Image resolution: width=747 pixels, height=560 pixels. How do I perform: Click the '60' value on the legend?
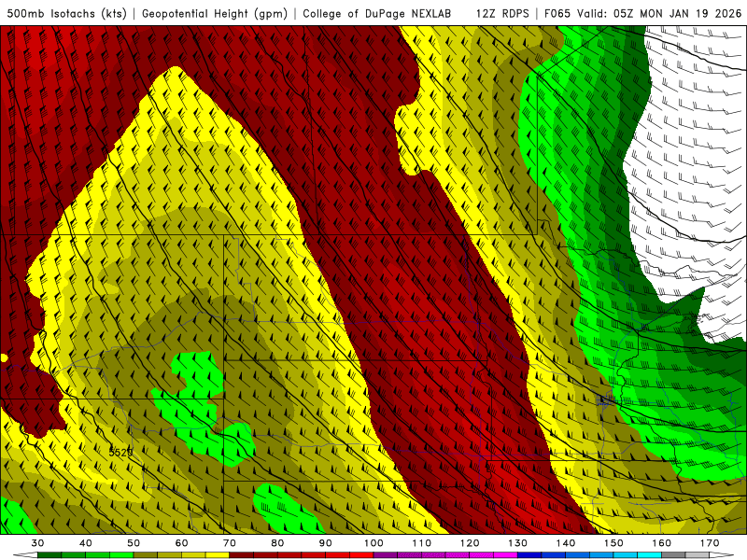pyautogui.click(x=181, y=543)
